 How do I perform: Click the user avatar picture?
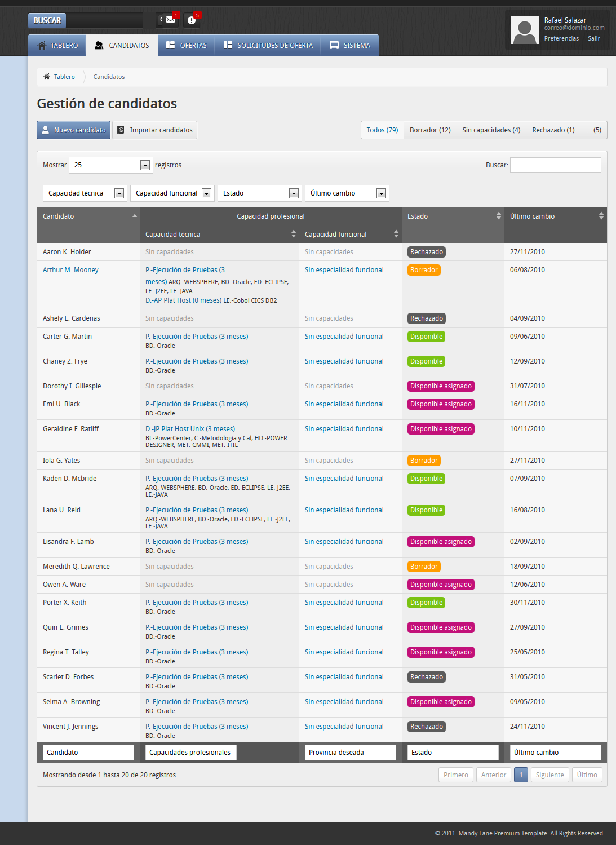[524, 30]
